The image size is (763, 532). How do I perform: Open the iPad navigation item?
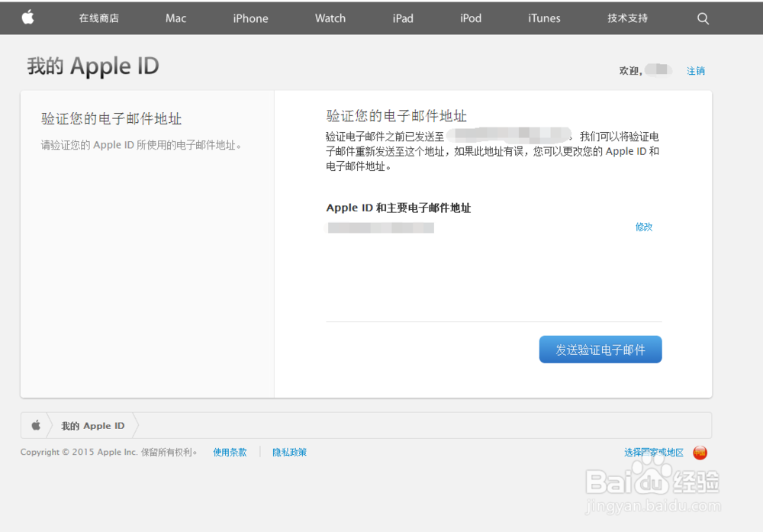pyautogui.click(x=403, y=18)
